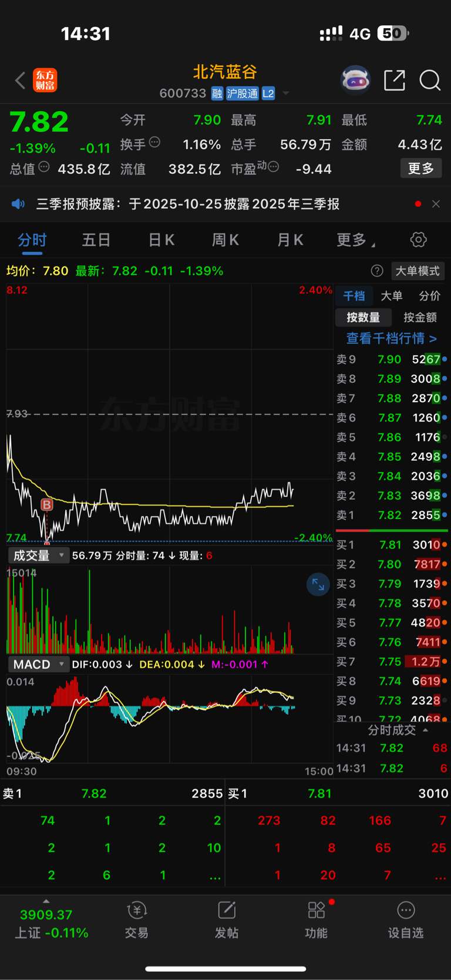Tap the L2 level badge

pyautogui.click(x=268, y=93)
